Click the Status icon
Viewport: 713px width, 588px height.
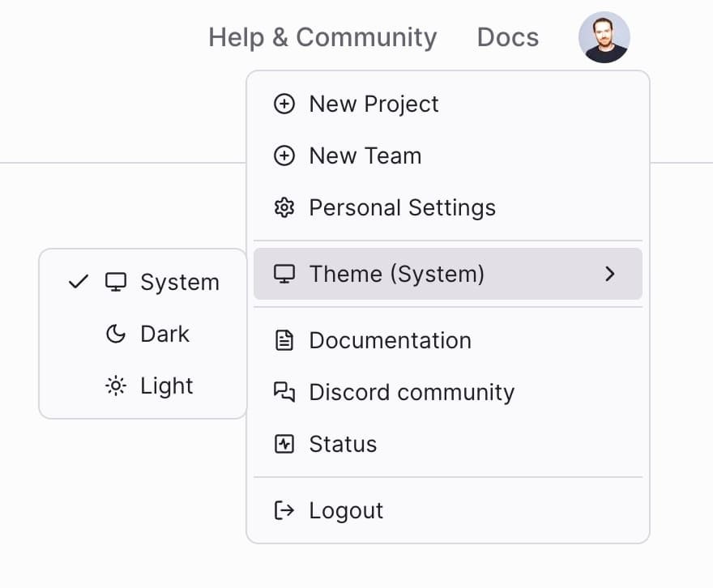click(284, 444)
